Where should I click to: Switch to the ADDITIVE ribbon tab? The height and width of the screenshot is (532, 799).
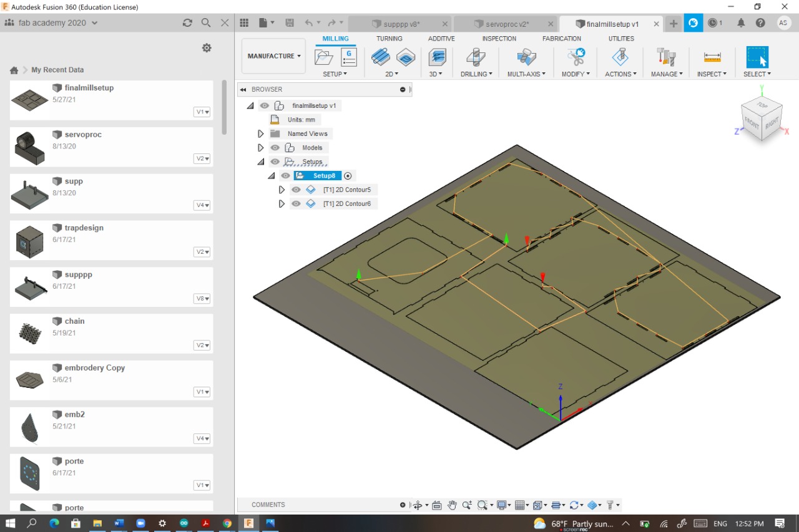pos(441,39)
